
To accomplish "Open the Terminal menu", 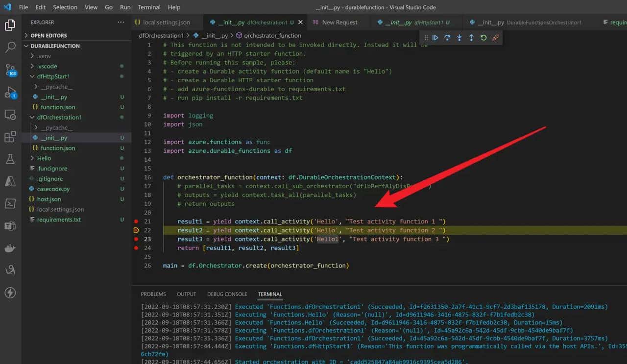I will click(x=149, y=7).
